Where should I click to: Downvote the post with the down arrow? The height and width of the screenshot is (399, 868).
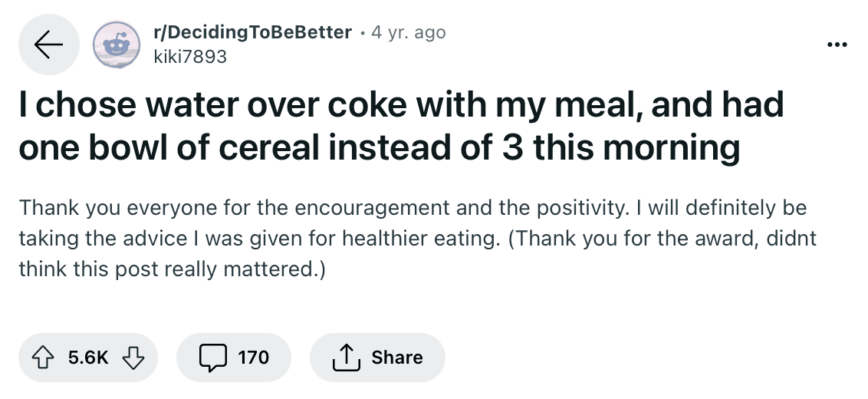(133, 358)
